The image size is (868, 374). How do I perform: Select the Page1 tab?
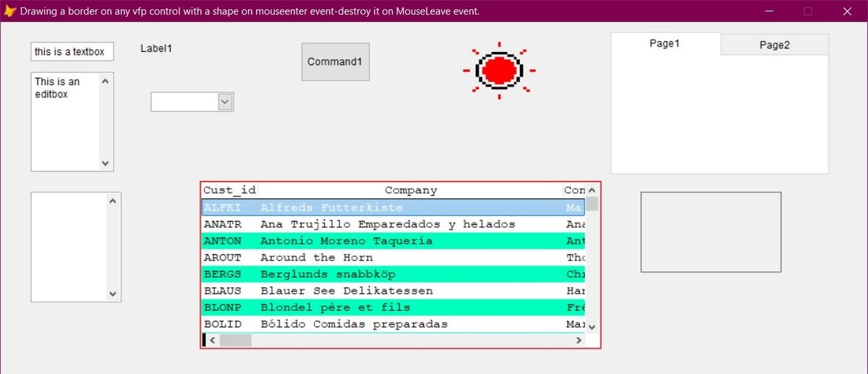pyautogui.click(x=665, y=43)
